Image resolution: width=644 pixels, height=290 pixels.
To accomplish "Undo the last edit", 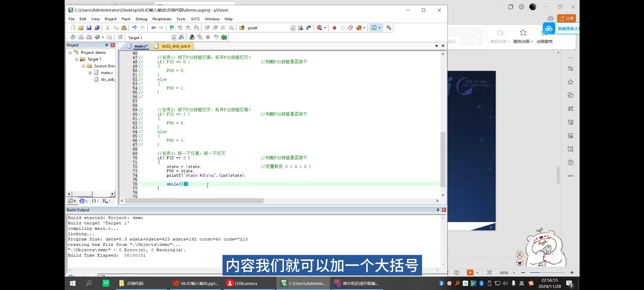I will [x=134, y=28].
